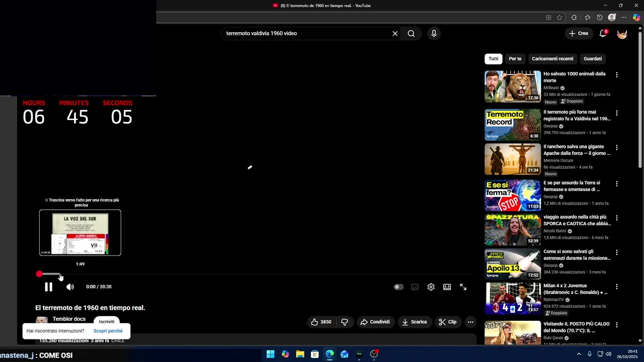Enter fullscreen mode
Viewport: 644px width, 362px height.
(463, 287)
